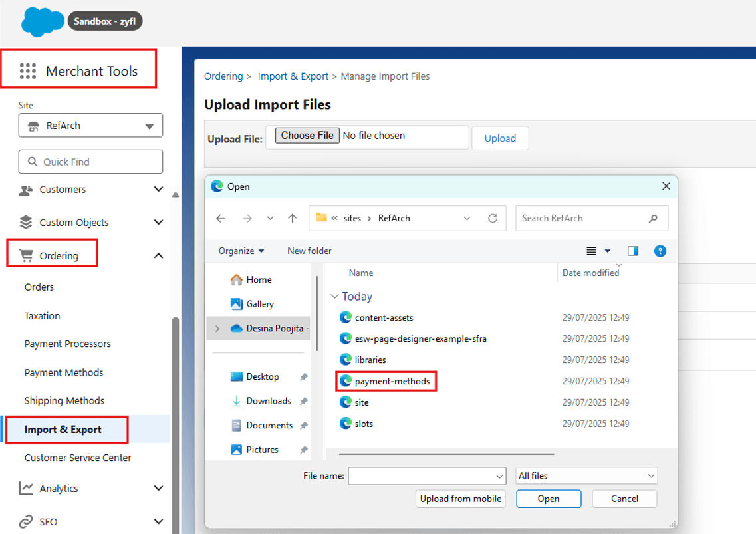Viewport: 756px width, 534px height.
Task: Open the address bar history dropdown
Action: tap(467, 219)
